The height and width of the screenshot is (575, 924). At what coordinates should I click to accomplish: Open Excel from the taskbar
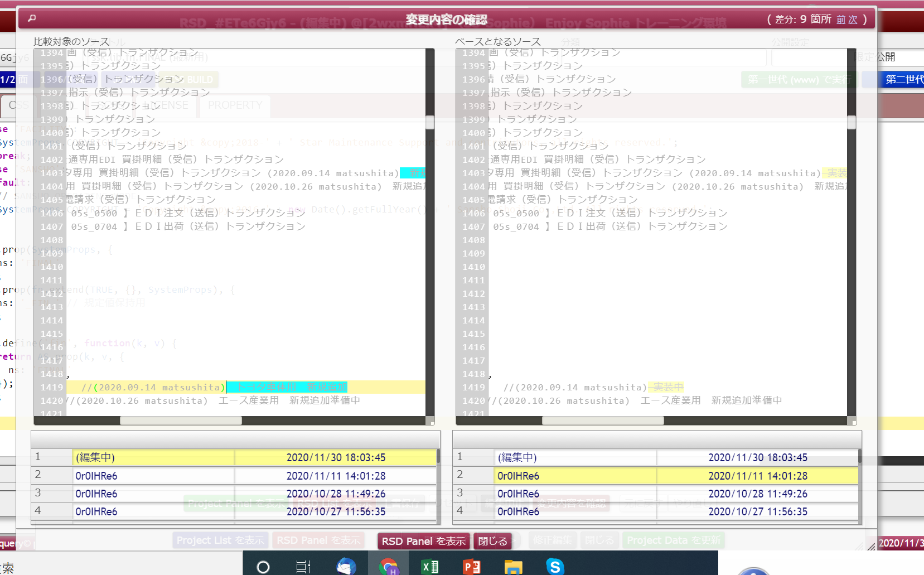pos(430,567)
